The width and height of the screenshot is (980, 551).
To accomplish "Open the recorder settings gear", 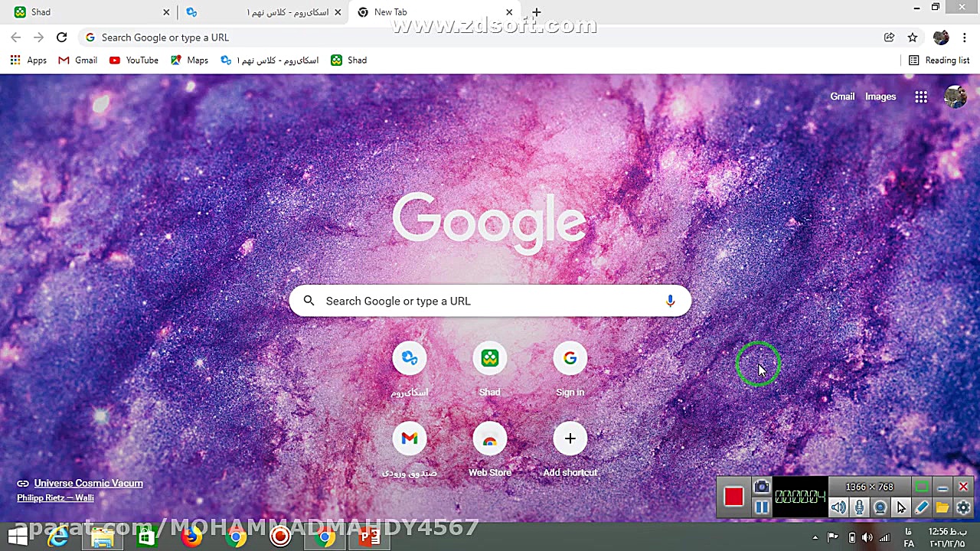I will tap(963, 507).
